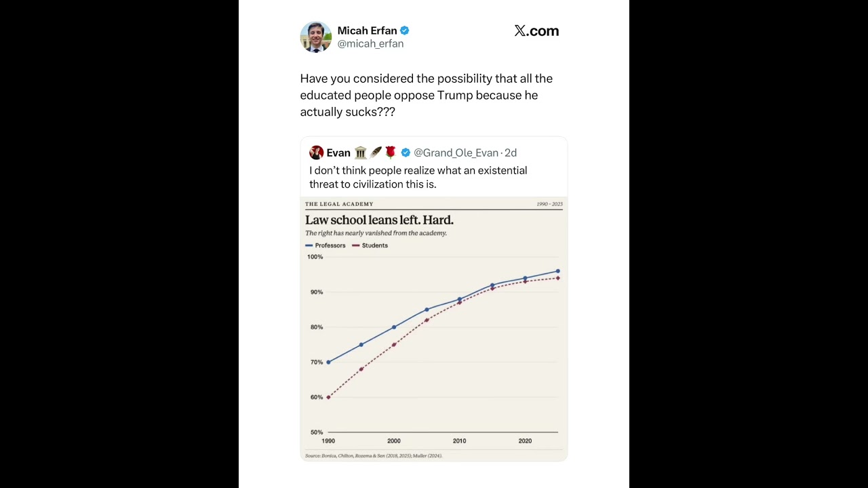This screenshot has width=868, height=488.
Task: Open the X.com logo
Action: point(536,30)
